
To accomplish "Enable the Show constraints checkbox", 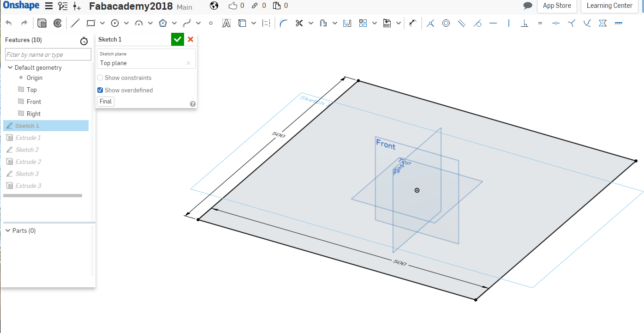I will pyautogui.click(x=100, y=78).
